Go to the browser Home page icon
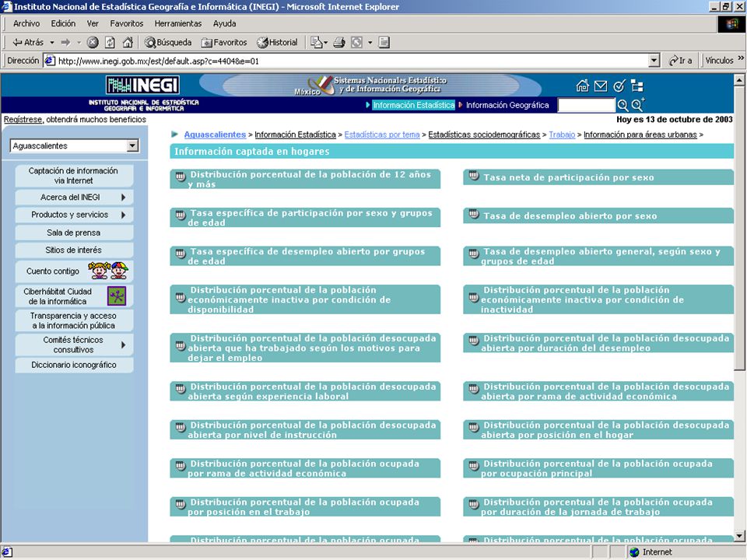 click(x=128, y=42)
